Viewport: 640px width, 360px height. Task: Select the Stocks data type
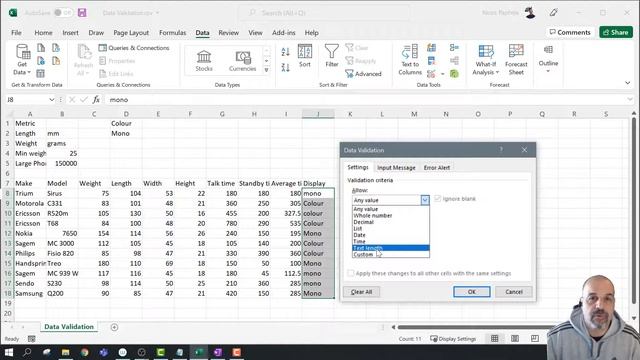click(x=204, y=60)
